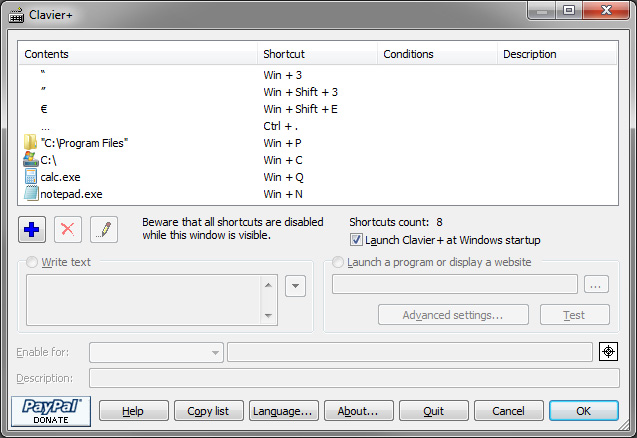Screen dimensions: 637x438
Task: Sort by the Shortcut column header
Action: (x=317, y=54)
